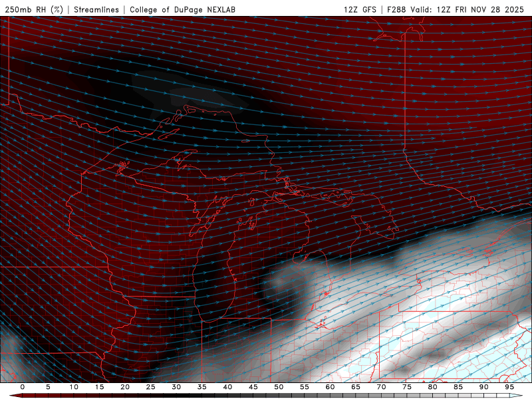Click the '40' value on color scale
The image size is (532, 399).
227,387
